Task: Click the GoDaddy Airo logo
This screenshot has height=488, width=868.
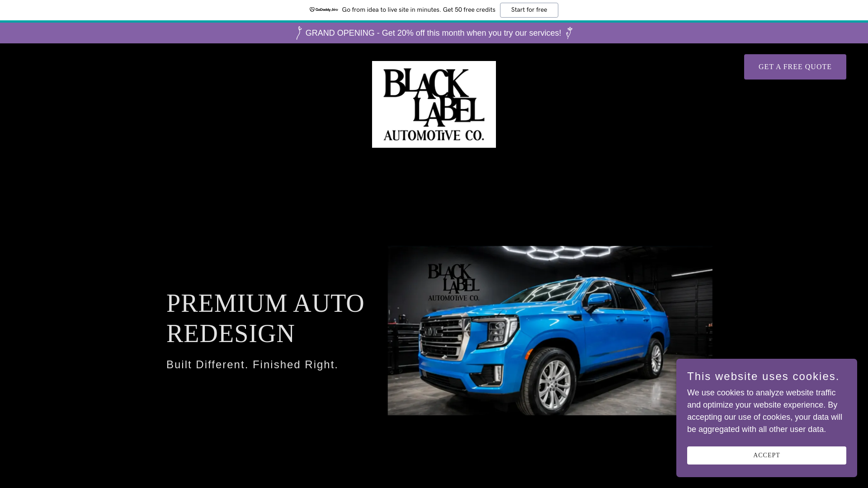Action: pos(324,9)
